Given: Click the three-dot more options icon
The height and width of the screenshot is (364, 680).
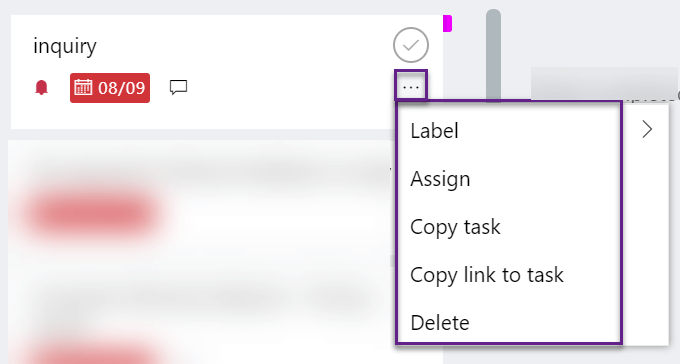Looking at the screenshot, I should click(x=411, y=87).
